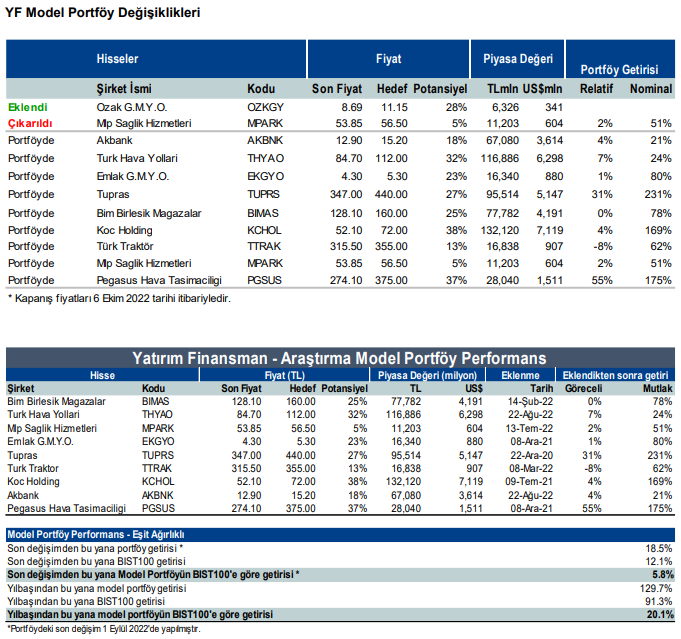Viewport: 681px width, 639px height.
Task: Select the 'Mutlak' column header
Action: tap(658, 388)
